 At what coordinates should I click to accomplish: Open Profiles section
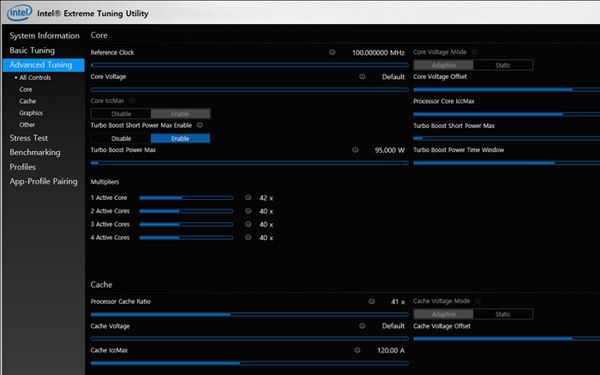click(23, 167)
